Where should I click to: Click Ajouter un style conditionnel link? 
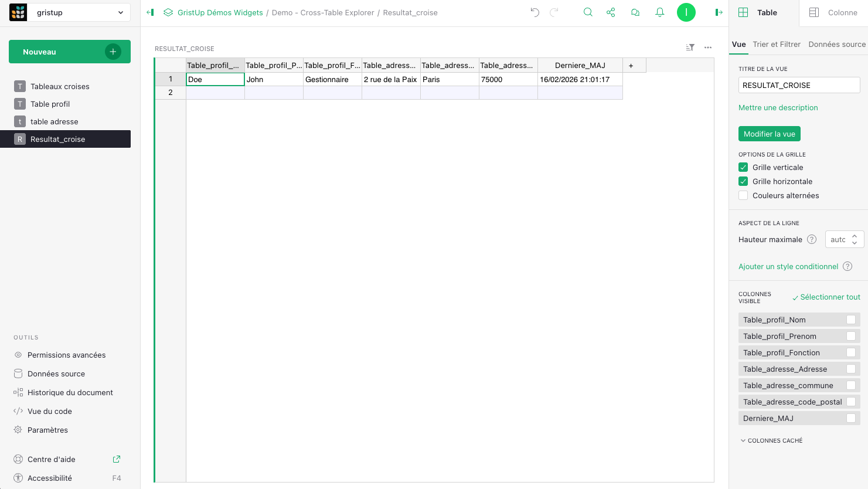tap(788, 266)
